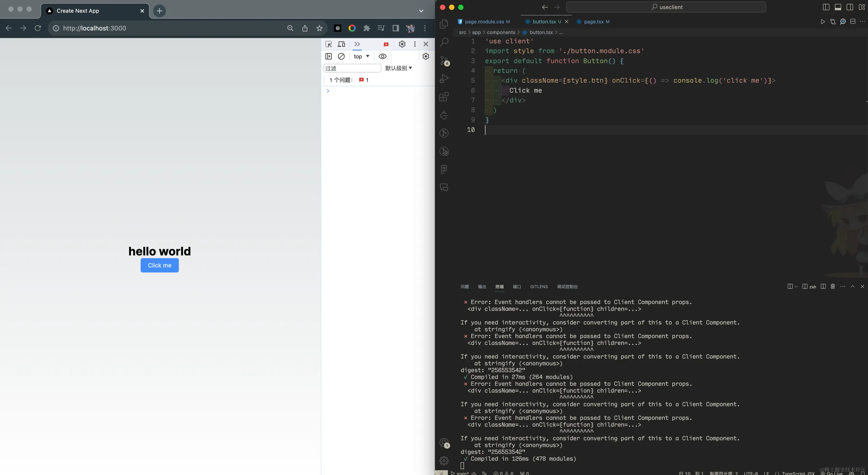Click the Run code play icon in editor toolbar

coord(823,22)
